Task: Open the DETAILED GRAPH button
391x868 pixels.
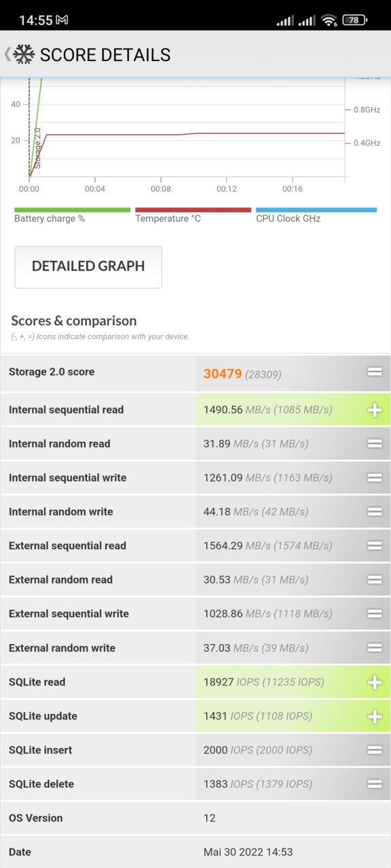Action: click(88, 267)
